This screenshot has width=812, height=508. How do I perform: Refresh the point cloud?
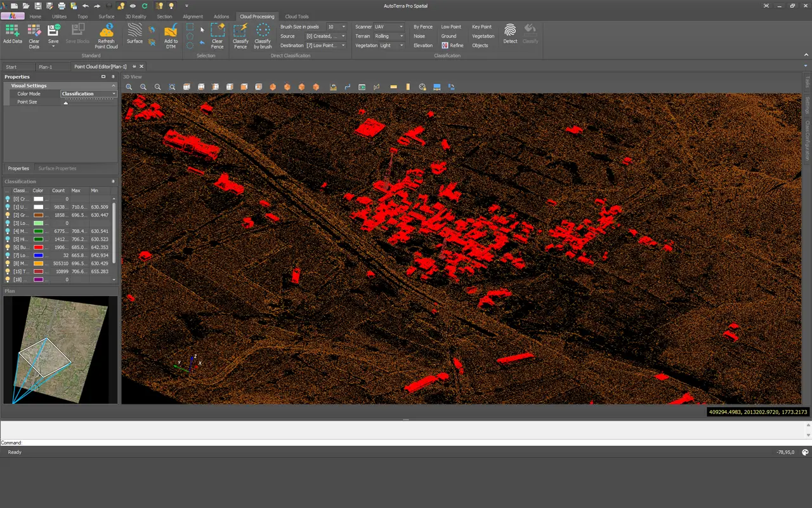click(x=107, y=36)
